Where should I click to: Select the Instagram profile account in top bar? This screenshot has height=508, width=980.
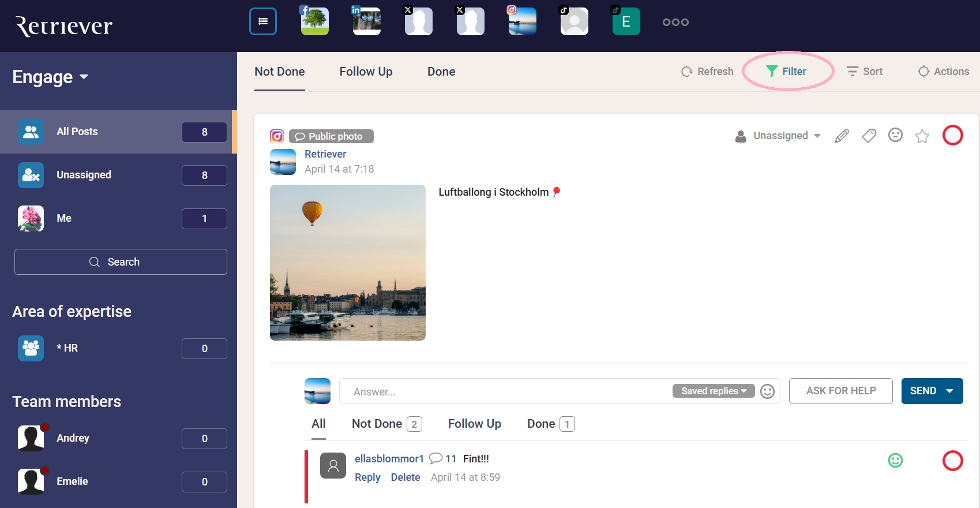(x=523, y=21)
